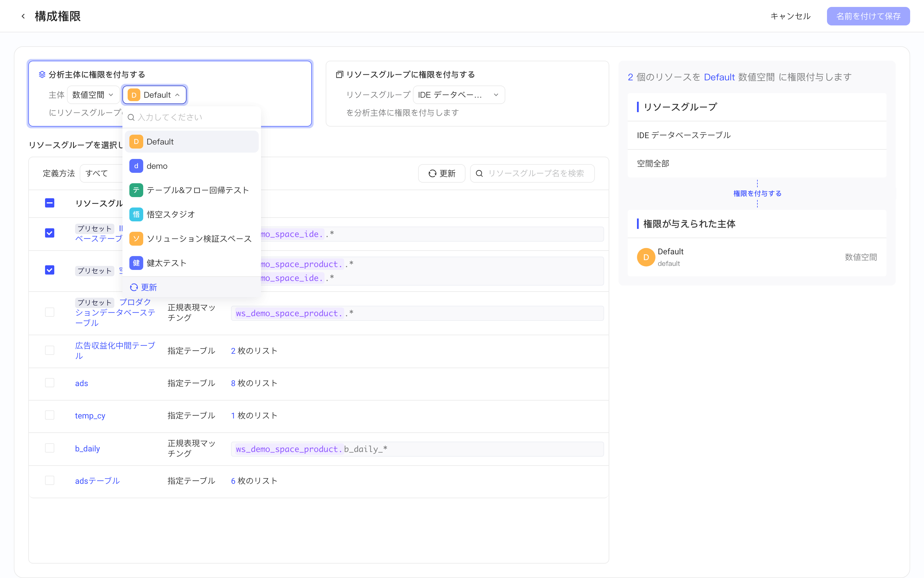Click the green テ avatar icon in dropdown
The width and height of the screenshot is (924, 578).
coord(136,190)
